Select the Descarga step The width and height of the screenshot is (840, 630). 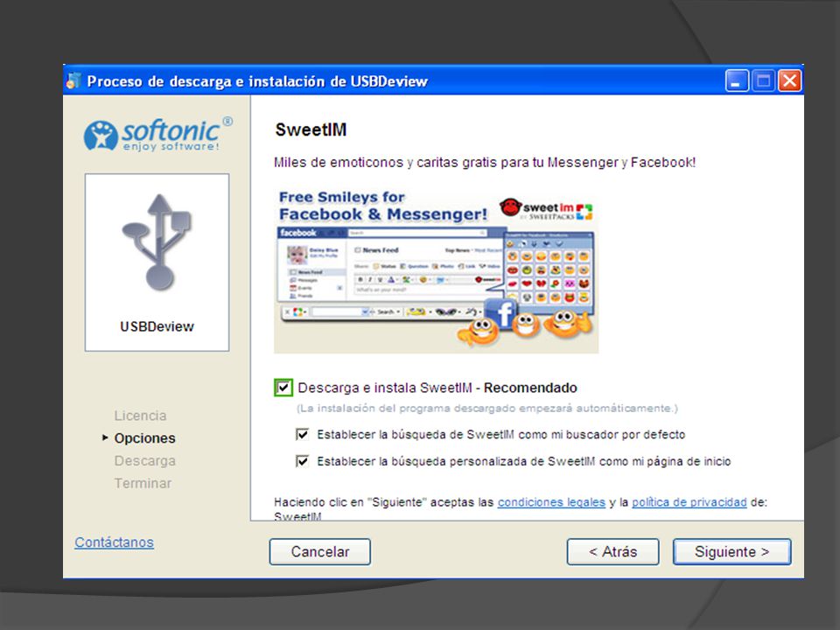pos(144,461)
